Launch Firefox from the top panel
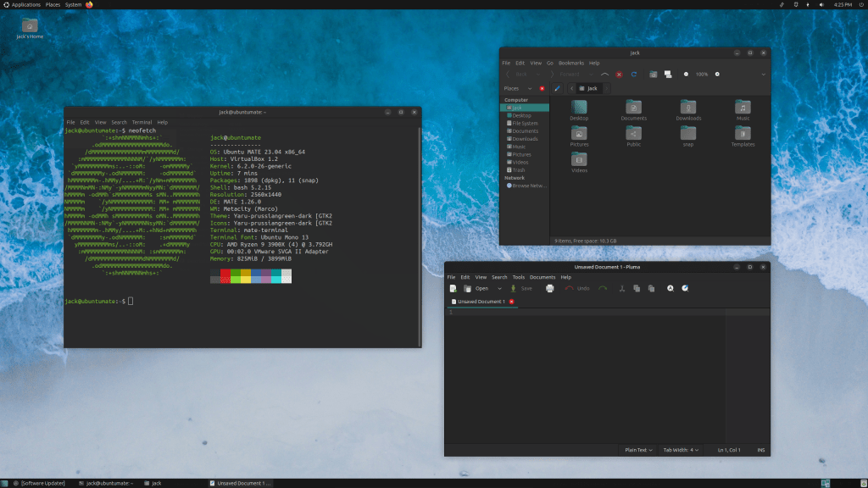Viewport: 868px width, 488px height. (90, 5)
